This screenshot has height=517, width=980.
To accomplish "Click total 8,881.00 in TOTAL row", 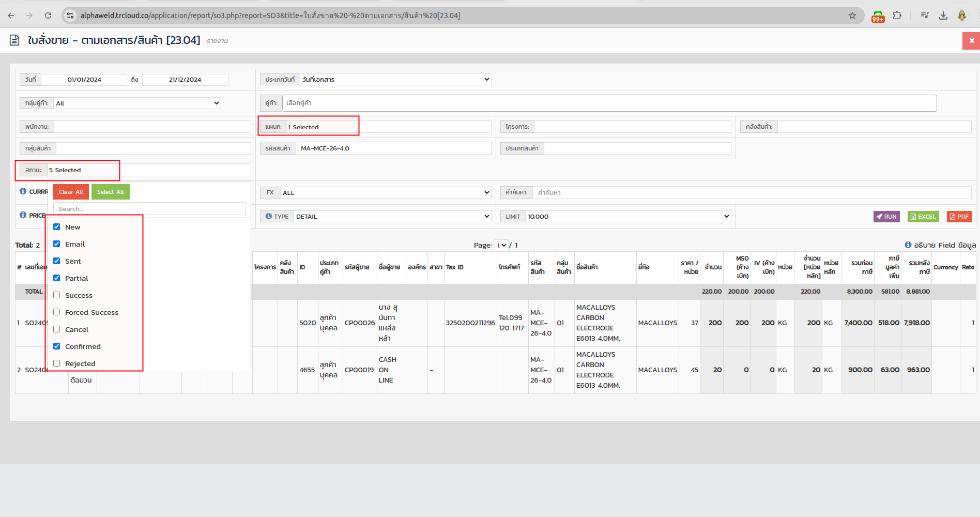I will pyautogui.click(x=918, y=292).
